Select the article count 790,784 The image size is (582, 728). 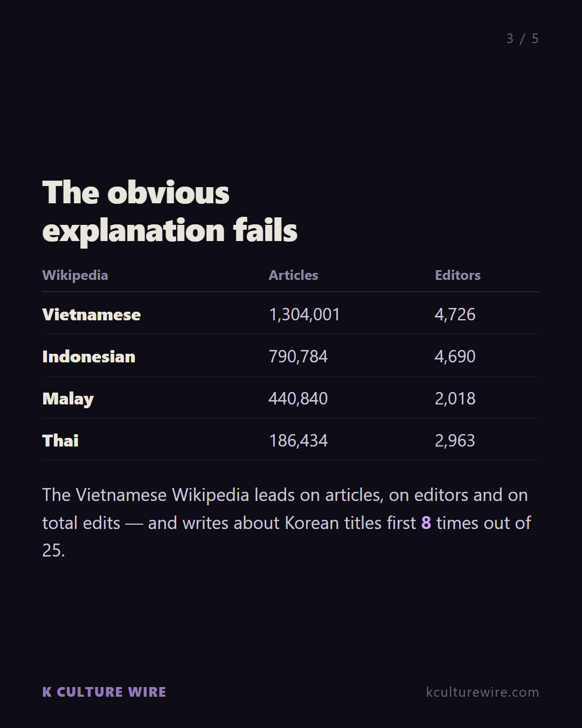click(298, 356)
